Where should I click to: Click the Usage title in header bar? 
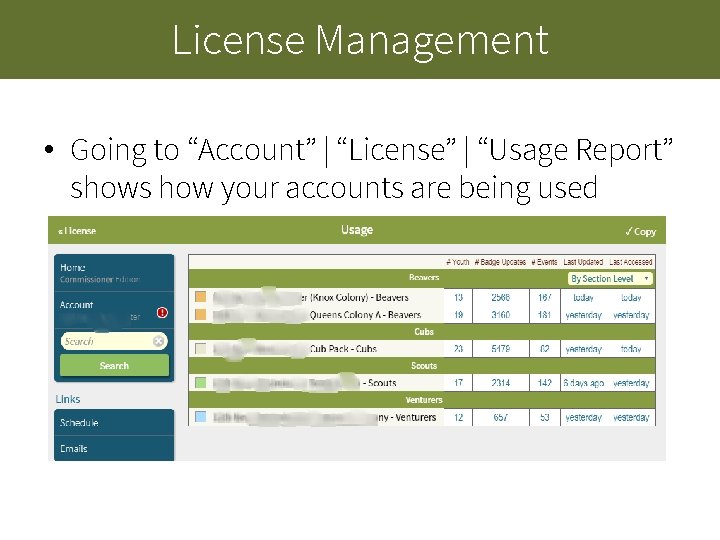coord(357,230)
